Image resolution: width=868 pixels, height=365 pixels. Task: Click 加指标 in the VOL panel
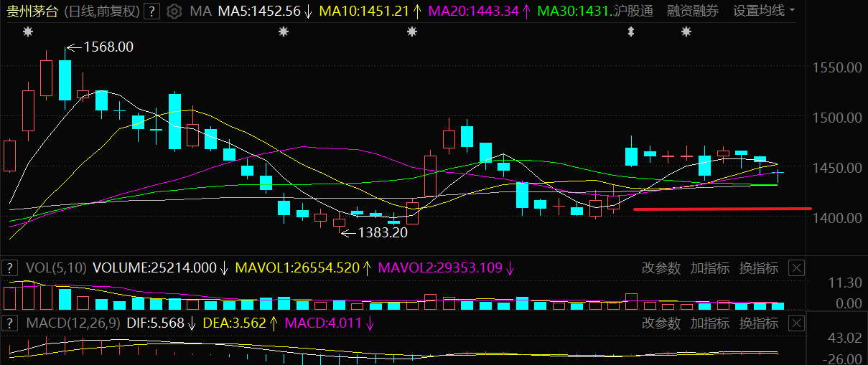pos(710,268)
